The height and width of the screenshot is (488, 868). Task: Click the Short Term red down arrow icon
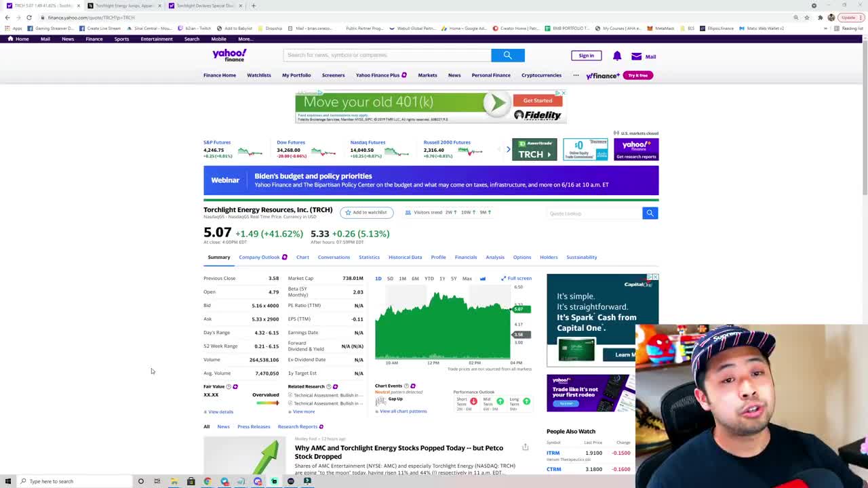coord(473,401)
